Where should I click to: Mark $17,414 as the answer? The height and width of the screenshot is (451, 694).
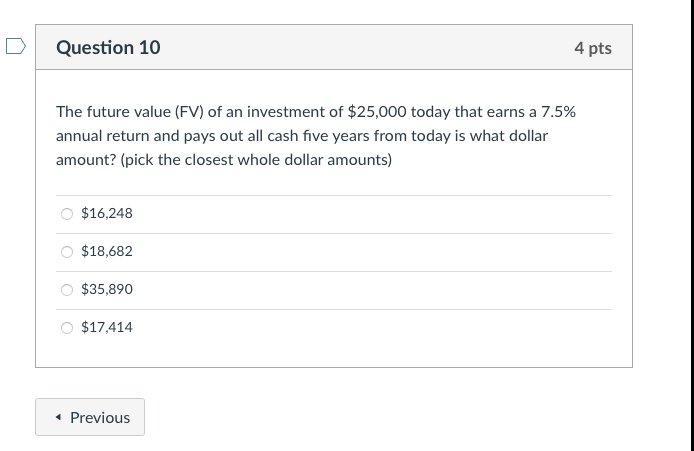pos(67,327)
